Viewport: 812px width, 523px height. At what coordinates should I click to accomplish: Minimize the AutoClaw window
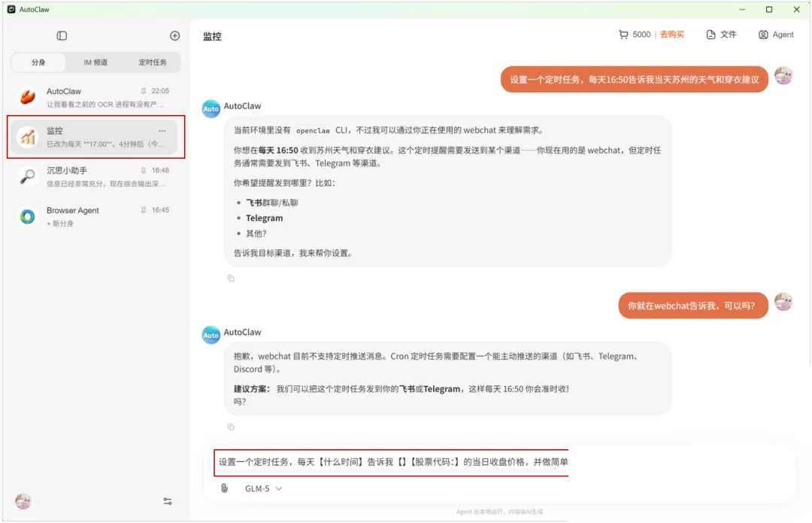742,9
